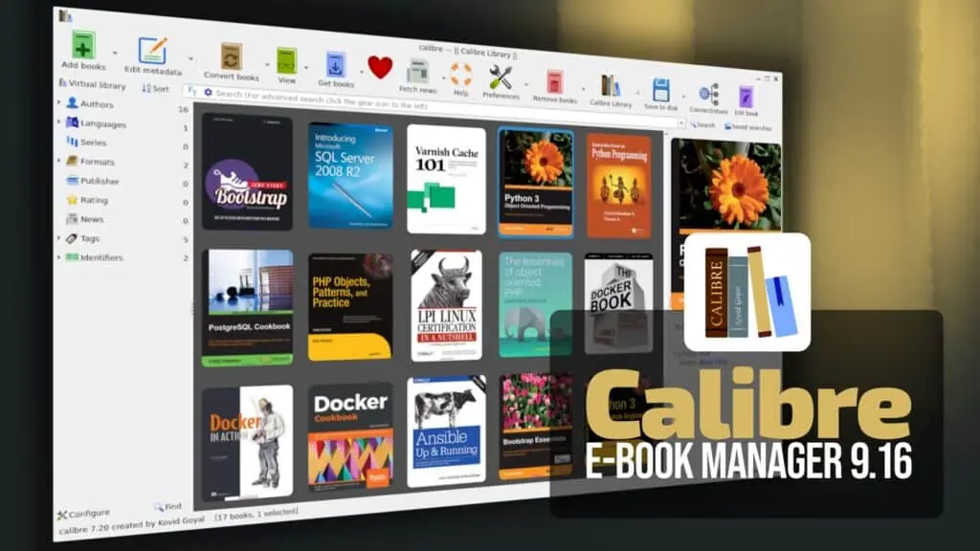Image resolution: width=980 pixels, height=551 pixels.
Task: Click the Find button in tag browser
Action: (168, 507)
